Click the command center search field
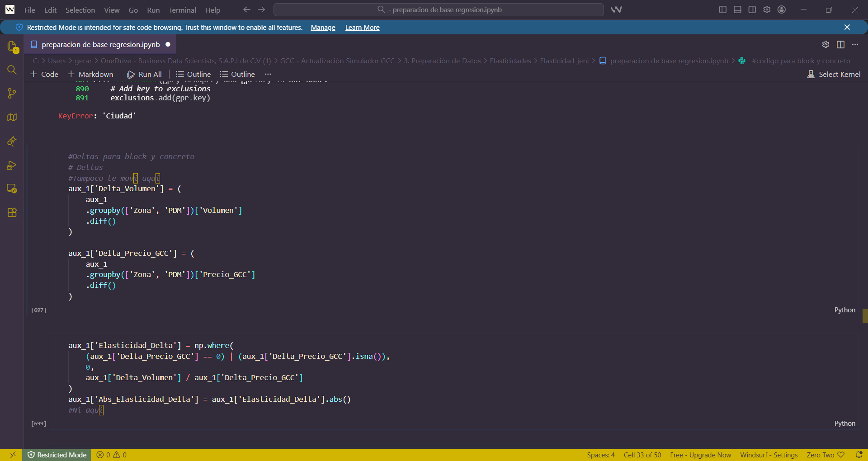 pos(439,9)
